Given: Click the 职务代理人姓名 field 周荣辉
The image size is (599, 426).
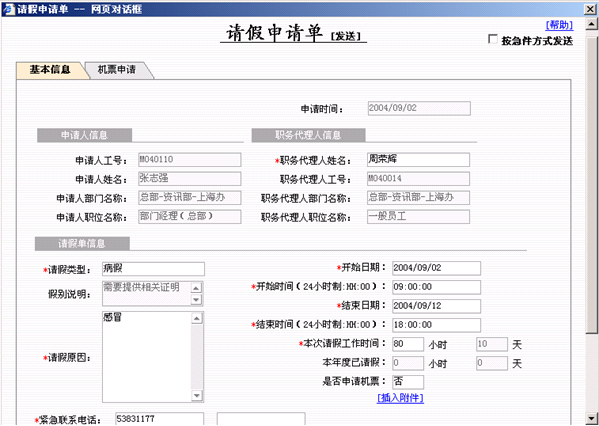Looking at the screenshot, I should coord(418,160).
